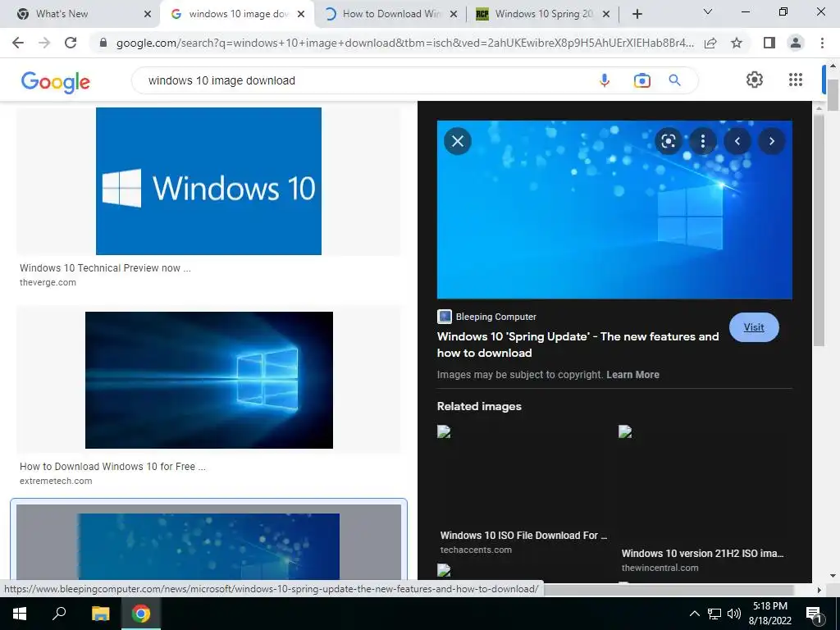Click the Visit button
840x630 pixels.
(x=754, y=327)
